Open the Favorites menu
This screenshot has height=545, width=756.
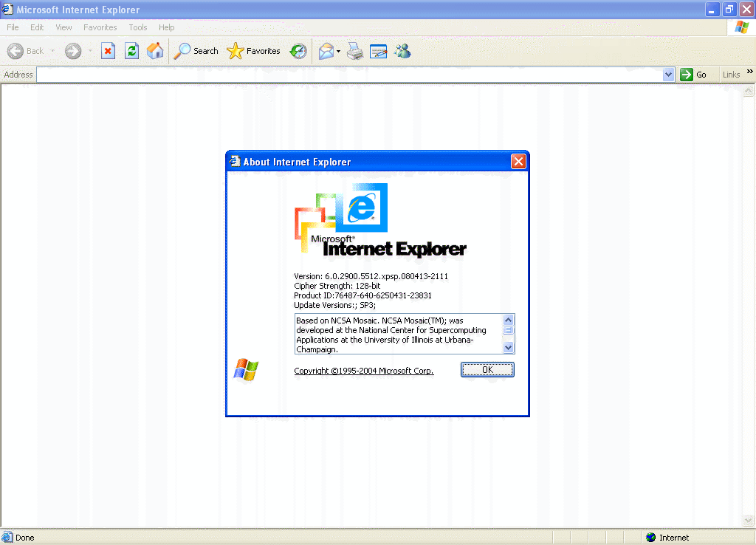click(100, 27)
